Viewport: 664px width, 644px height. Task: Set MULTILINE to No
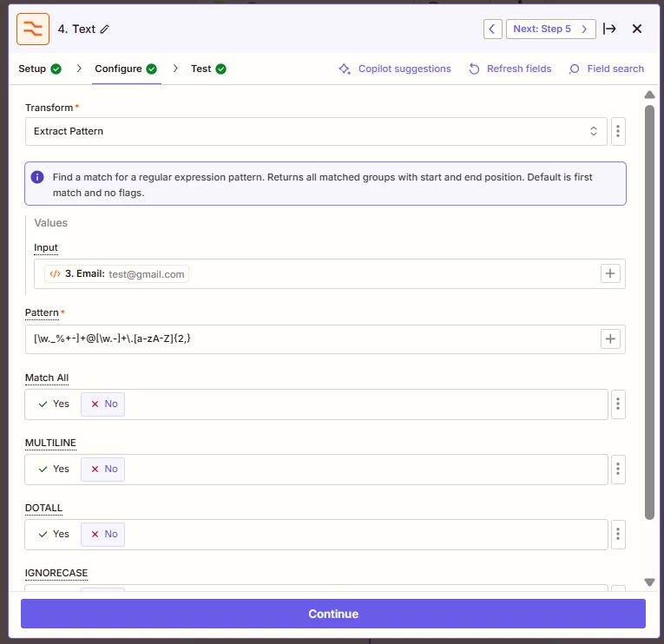coord(103,470)
